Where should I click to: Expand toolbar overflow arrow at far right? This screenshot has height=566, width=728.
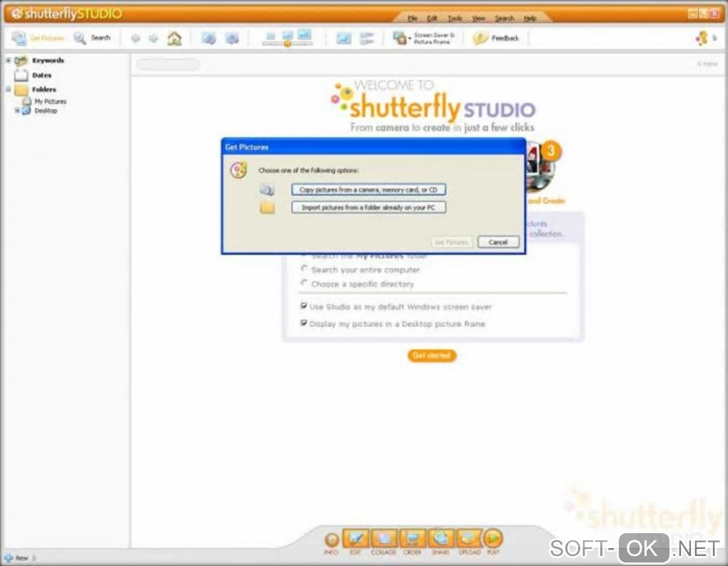tap(715, 38)
